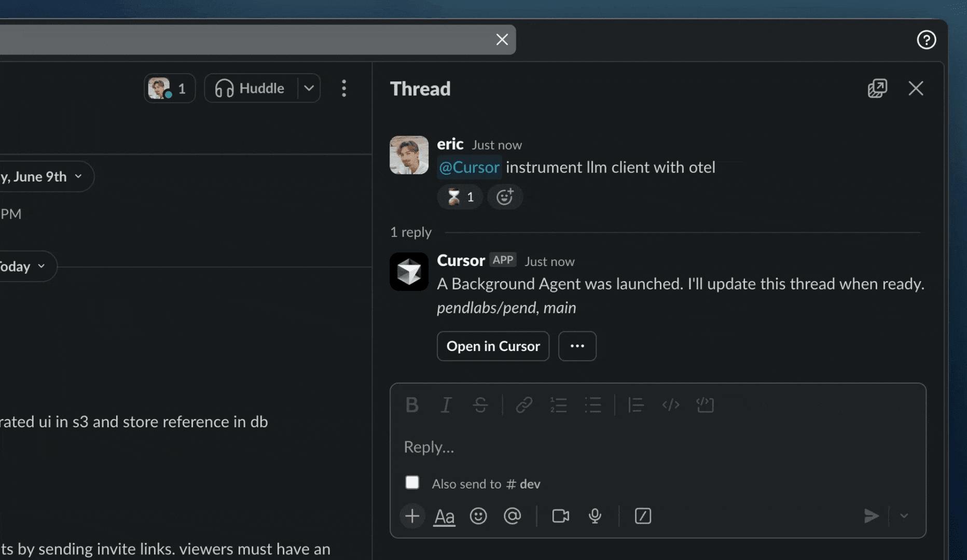Select the 'pendlabs/pend, main' text

tap(506, 308)
